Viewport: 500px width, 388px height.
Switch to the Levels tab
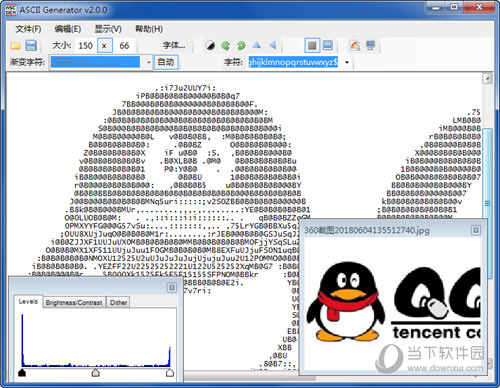[28, 301]
